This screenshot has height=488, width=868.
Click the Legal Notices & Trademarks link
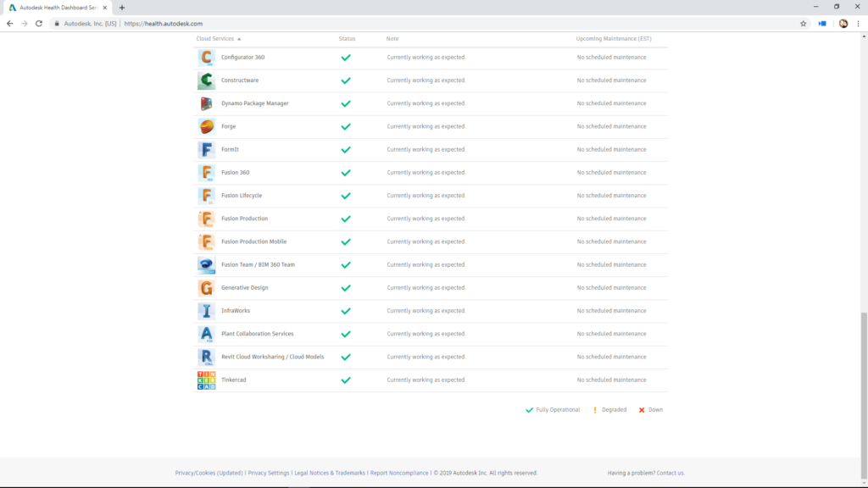pyautogui.click(x=330, y=473)
